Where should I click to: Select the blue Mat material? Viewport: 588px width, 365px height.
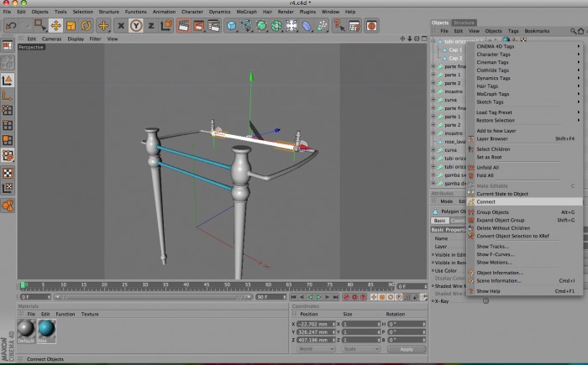(x=46, y=331)
